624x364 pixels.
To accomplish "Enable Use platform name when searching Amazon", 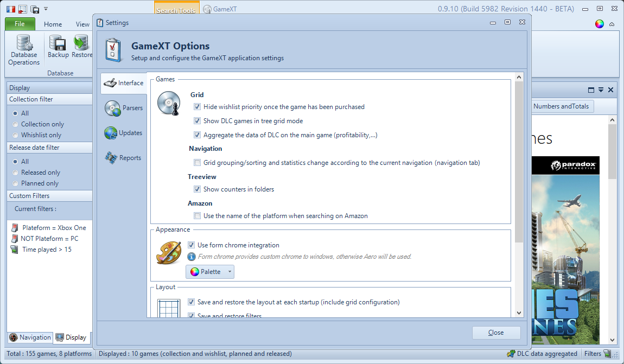I will click(x=198, y=216).
